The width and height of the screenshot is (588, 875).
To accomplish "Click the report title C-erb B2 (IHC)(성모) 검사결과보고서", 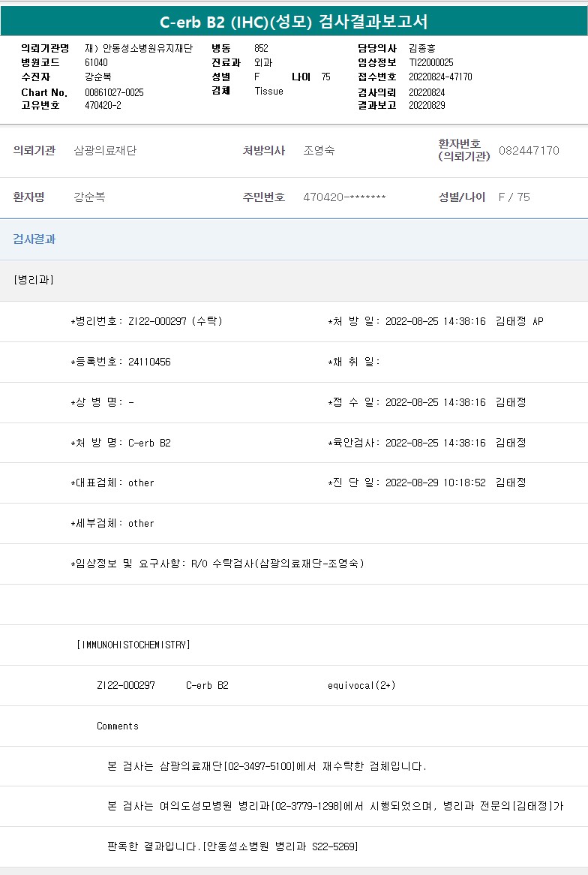I will (x=294, y=22).
